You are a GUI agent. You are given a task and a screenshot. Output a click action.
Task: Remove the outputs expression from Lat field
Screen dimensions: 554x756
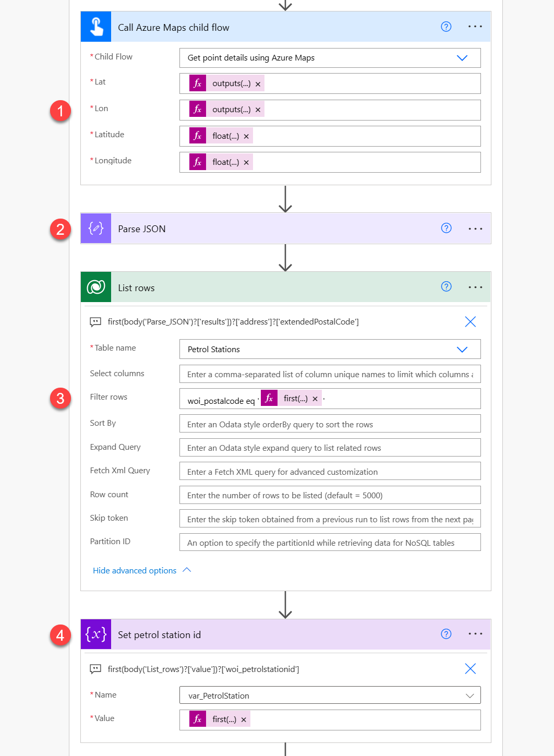tap(258, 84)
